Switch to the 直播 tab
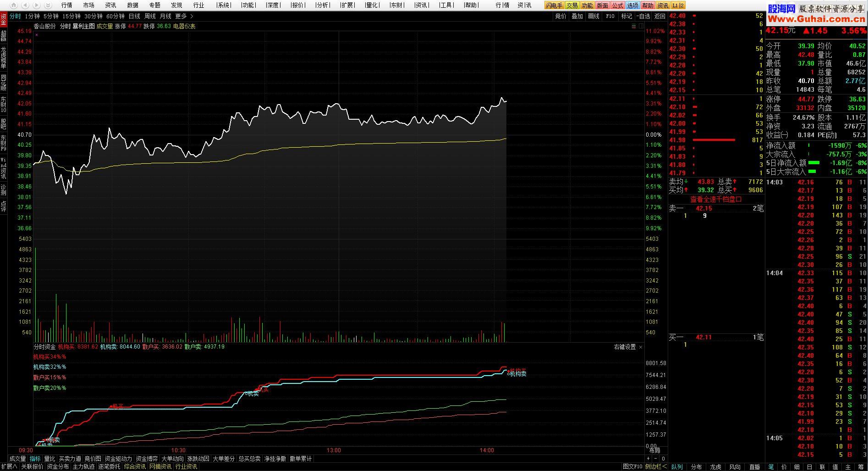Screen dimensions: 868x471 coord(754,467)
